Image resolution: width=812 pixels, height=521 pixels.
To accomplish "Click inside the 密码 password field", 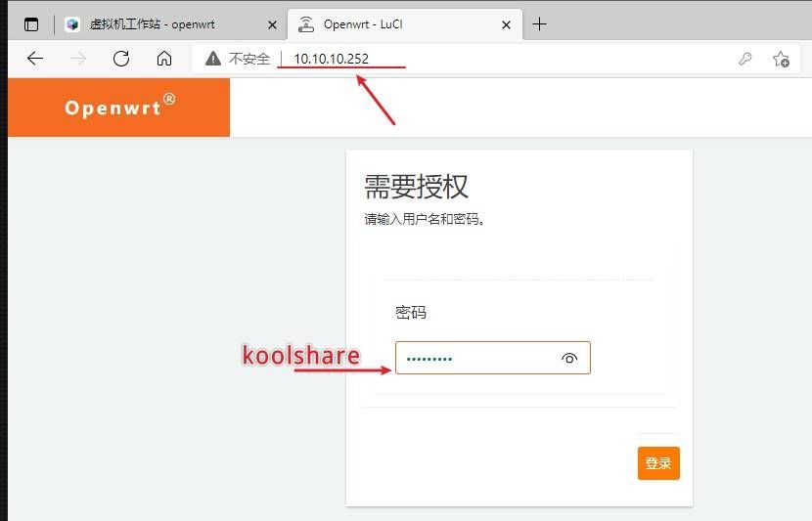I will 474,358.
